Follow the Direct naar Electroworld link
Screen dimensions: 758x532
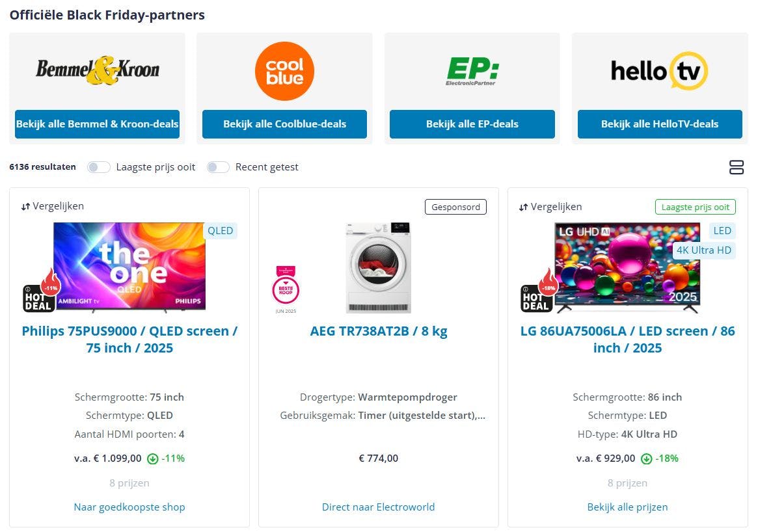(x=378, y=507)
